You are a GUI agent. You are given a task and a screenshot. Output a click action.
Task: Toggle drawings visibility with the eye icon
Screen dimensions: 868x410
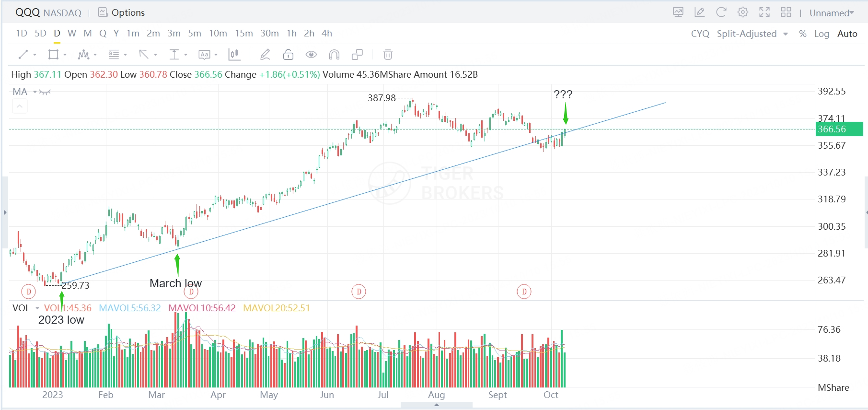pos(311,55)
